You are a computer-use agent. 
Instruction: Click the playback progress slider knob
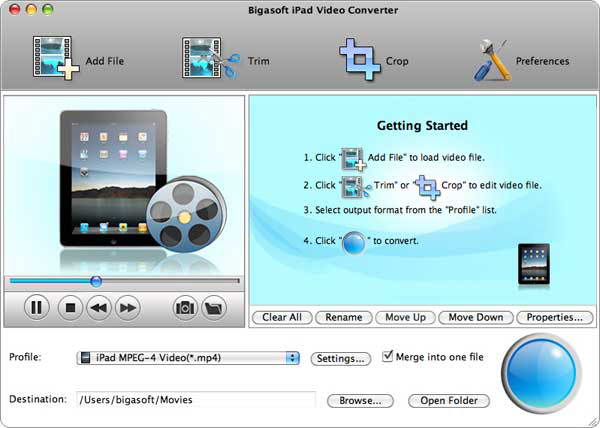[x=96, y=281]
